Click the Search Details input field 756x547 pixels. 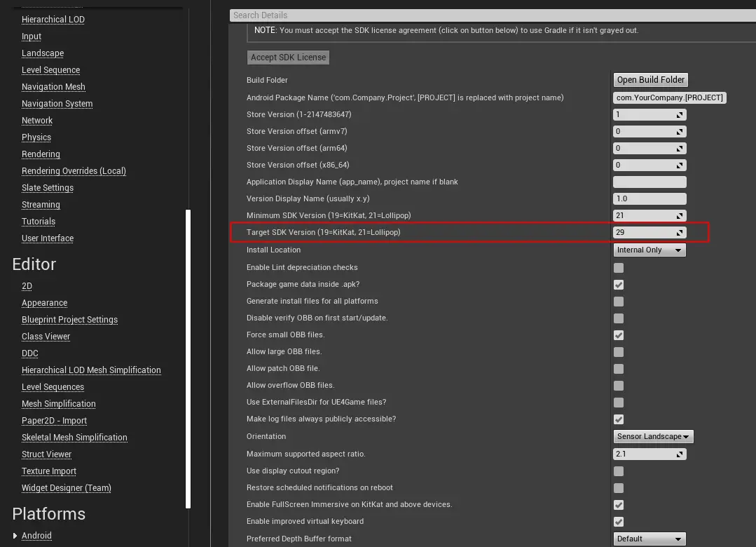tap(490, 15)
